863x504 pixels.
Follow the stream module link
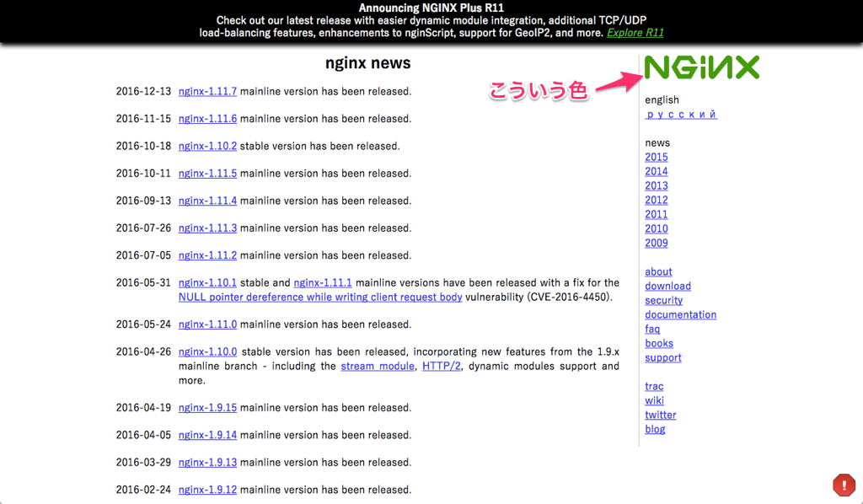click(378, 367)
